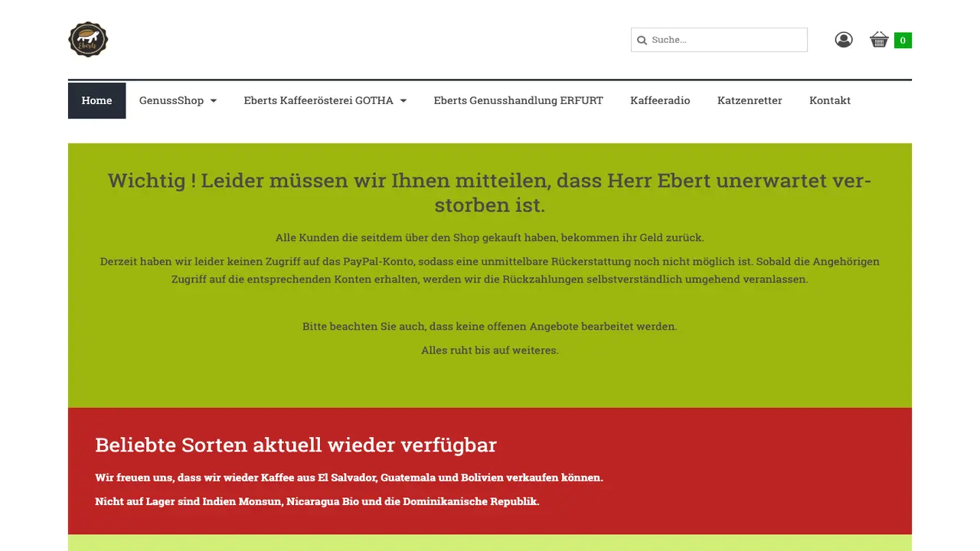
Task: Expand the Kaffeerösterei GOTHA dropdown arrow
Action: [x=403, y=101]
